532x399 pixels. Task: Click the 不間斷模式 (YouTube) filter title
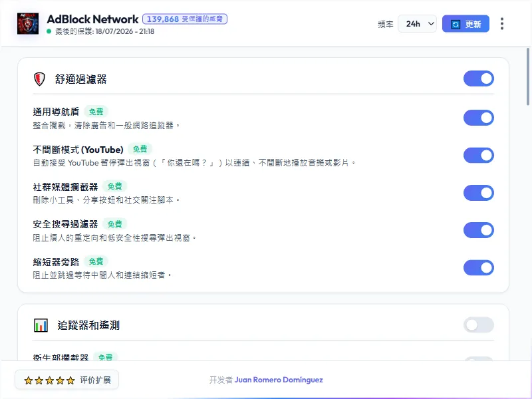(x=78, y=149)
